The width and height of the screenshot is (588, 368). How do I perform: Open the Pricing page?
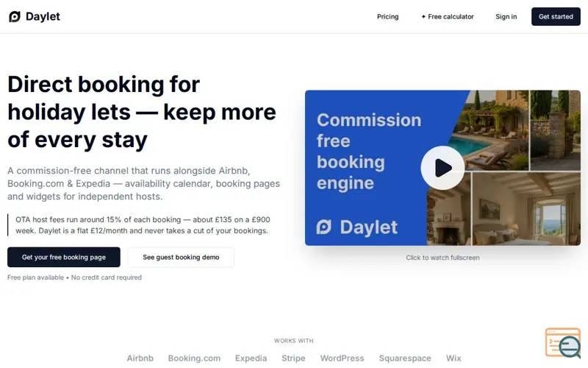pos(388,16)
